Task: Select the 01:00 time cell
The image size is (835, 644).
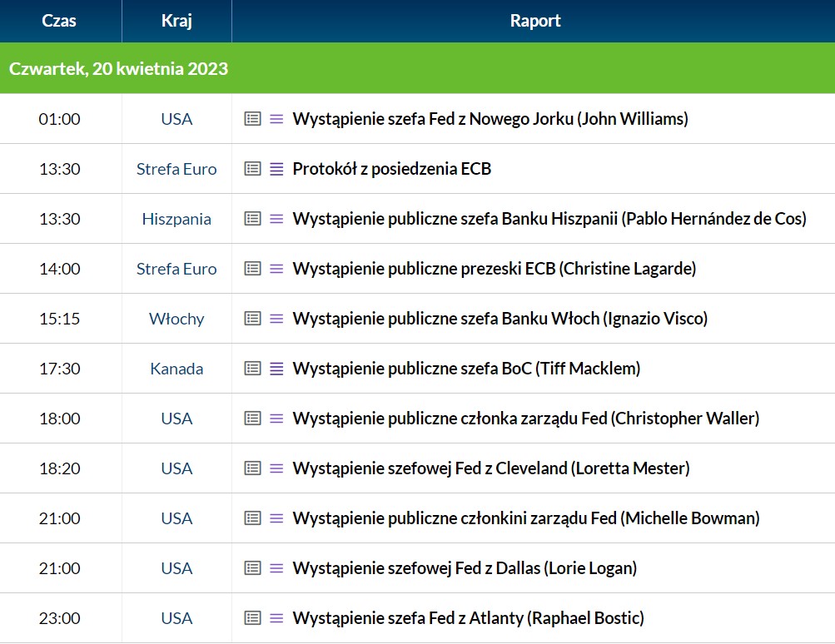Action: click(x=60, y=119)
